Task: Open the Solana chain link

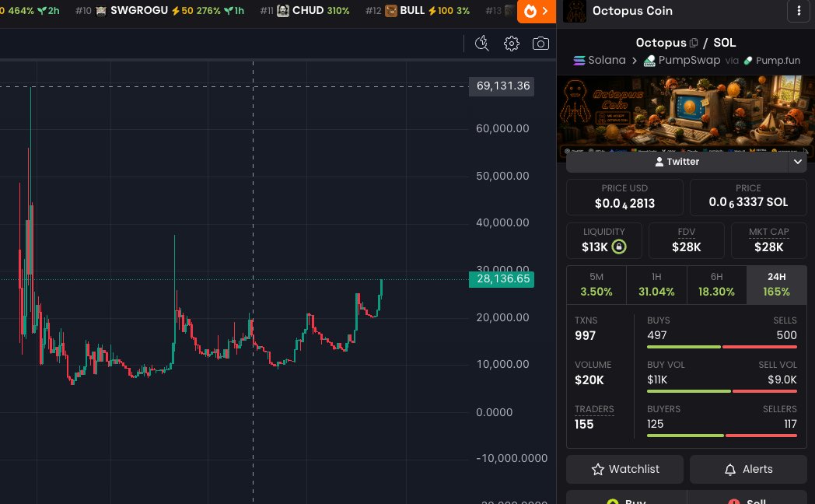Action: 600,60
